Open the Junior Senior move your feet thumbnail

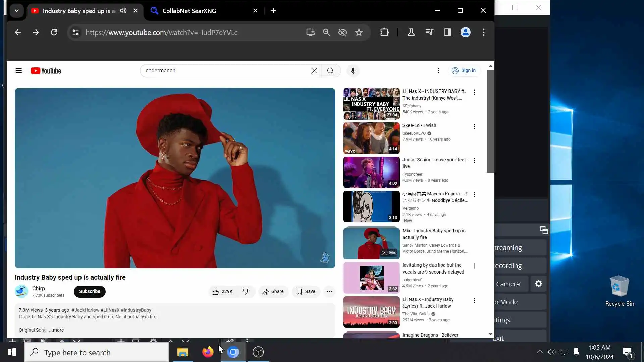(371, 172)
